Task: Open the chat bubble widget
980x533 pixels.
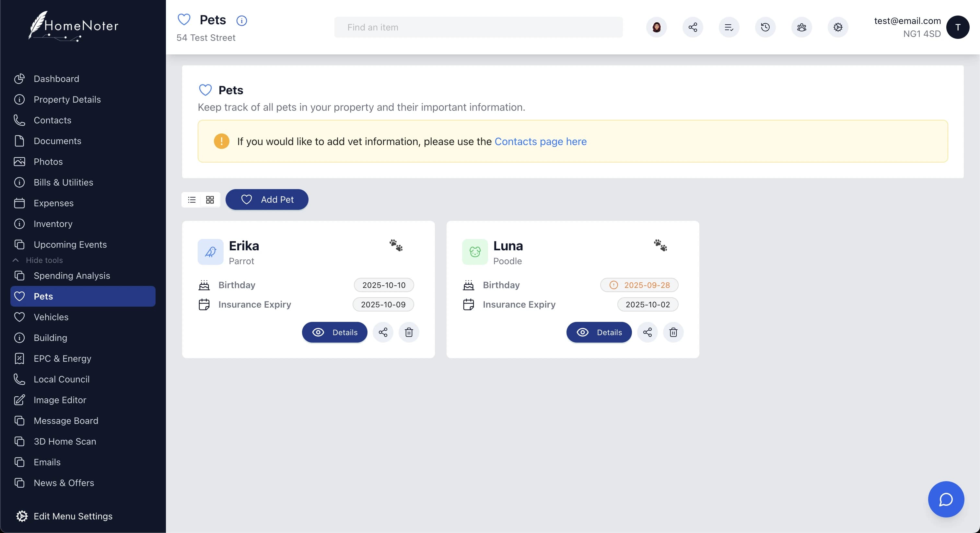Action: (946, 499)
